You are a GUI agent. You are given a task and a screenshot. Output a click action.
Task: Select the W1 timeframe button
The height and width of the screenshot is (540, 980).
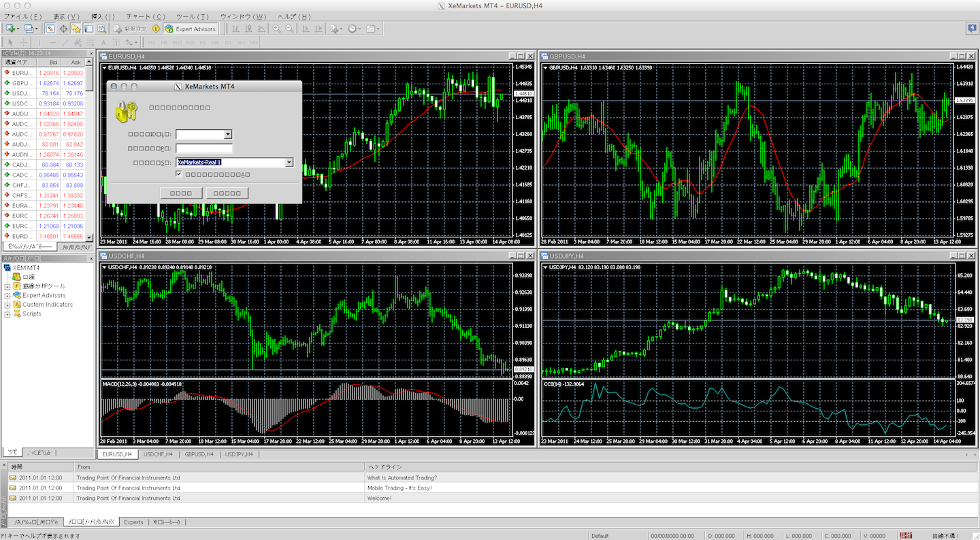(241, 42)
